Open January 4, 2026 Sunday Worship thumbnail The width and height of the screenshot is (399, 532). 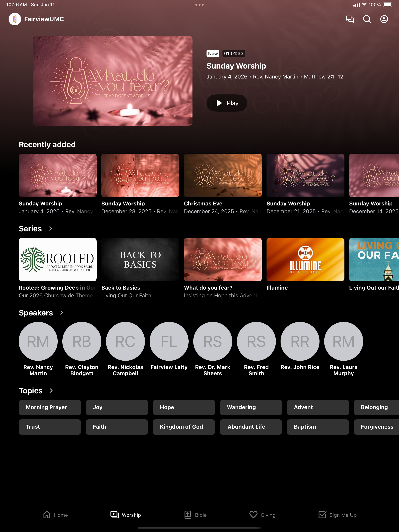(x=58, y=175)
